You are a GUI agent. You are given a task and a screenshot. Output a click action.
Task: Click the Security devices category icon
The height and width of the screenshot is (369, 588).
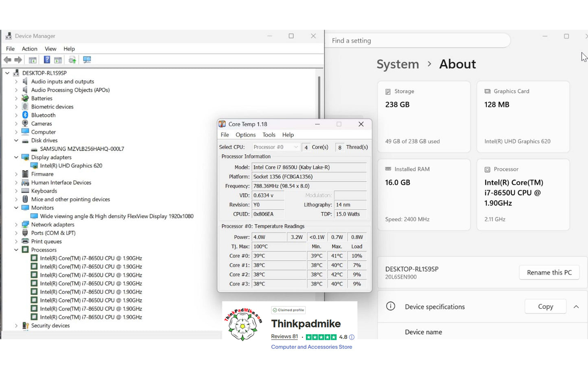[x=25, y=326]
